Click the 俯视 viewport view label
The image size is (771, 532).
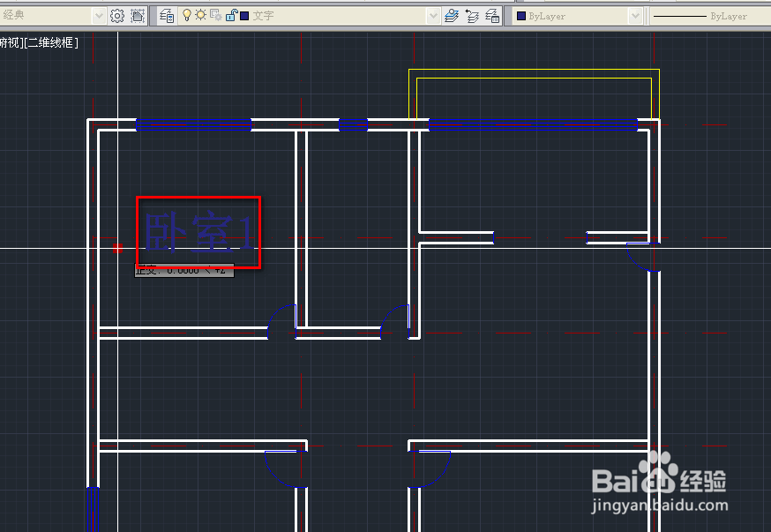10,42
